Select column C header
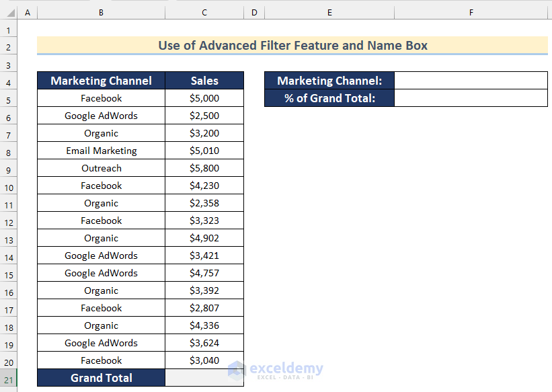Image resolution: width=552 pixels, height=392 pixels. click(204, 13)
